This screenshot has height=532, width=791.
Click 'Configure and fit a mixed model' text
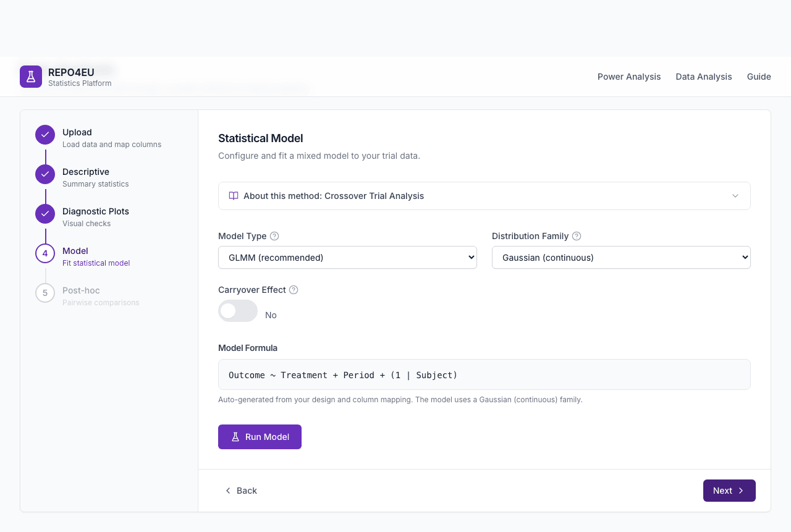tap(319, 156)
